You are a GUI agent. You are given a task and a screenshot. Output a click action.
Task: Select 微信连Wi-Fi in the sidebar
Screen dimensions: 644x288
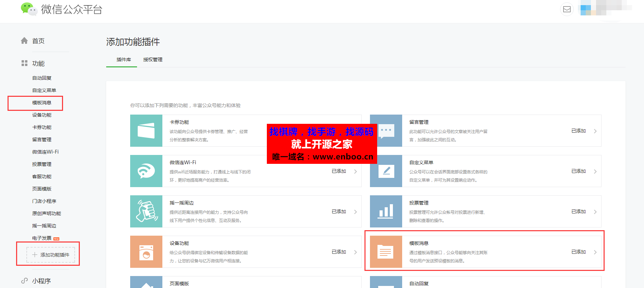click(46, 152)
